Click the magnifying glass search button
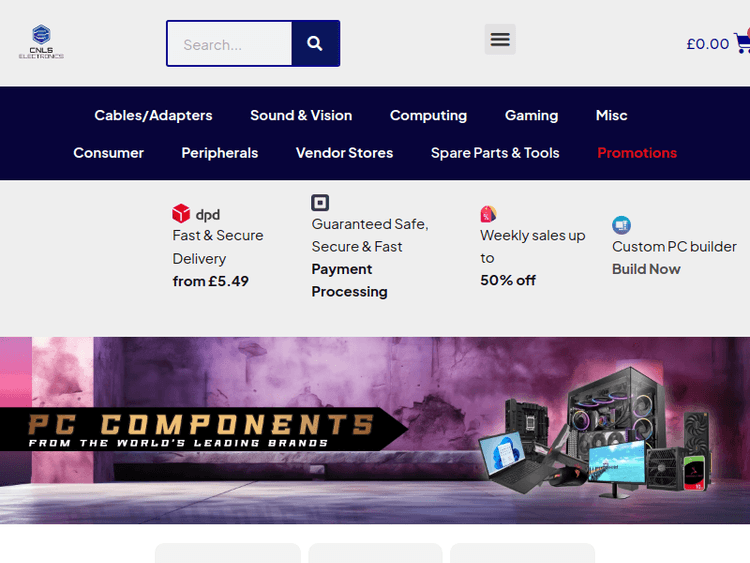 coord(315,44)
